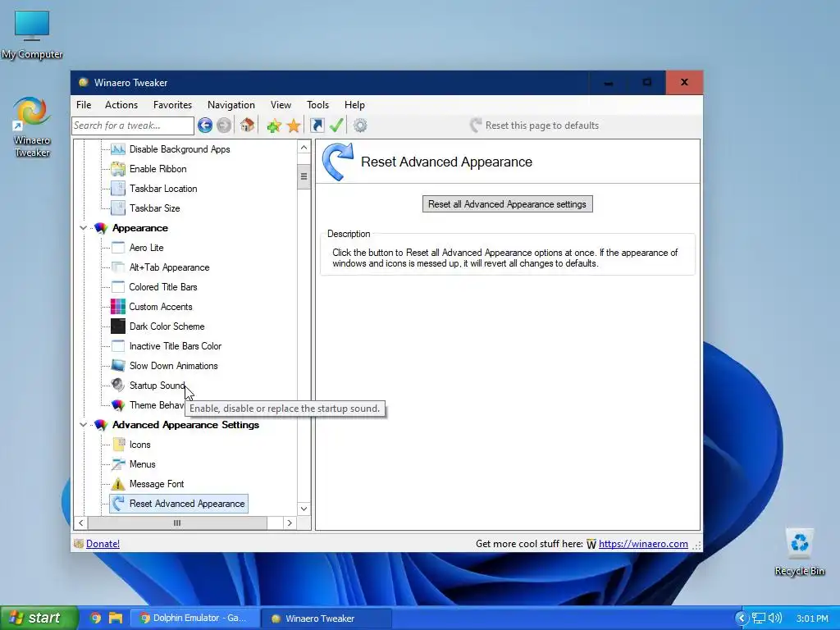The width and height of the screenshot is (840, 630).
Task: Open the Favorites gold star icon
Action: [294, 126]
